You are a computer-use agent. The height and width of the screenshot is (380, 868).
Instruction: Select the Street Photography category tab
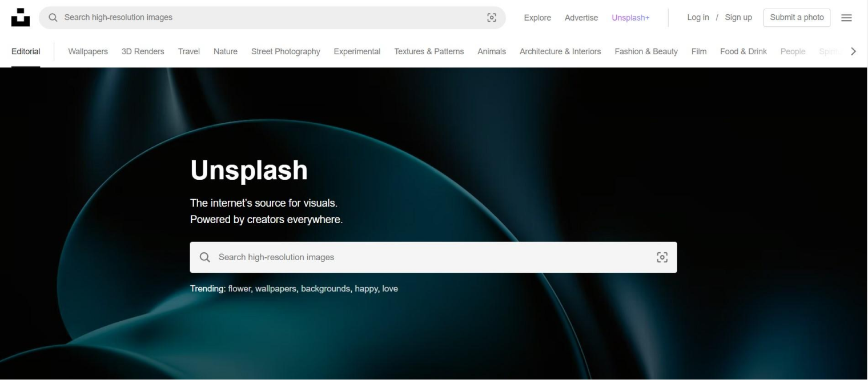(x=286, y=51)
